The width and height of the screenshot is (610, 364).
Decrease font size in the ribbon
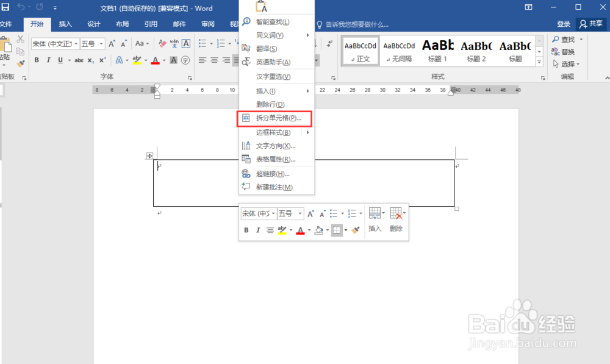[124, 43]
